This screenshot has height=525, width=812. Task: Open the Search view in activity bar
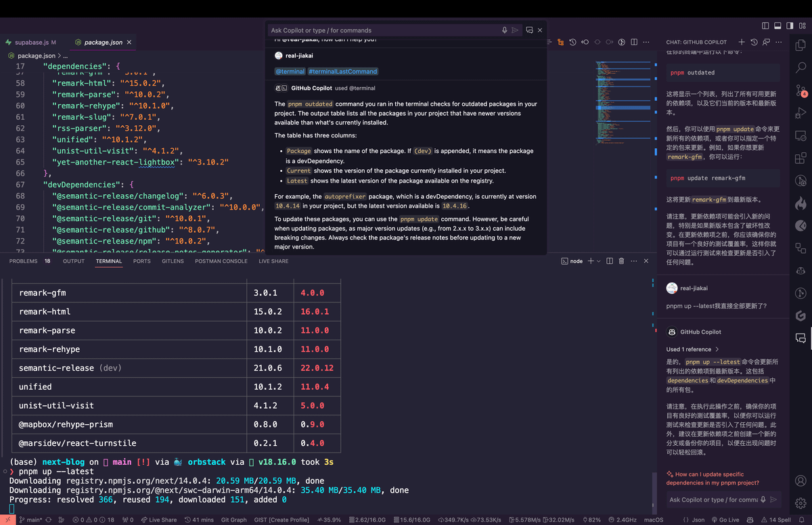(800, 68)
